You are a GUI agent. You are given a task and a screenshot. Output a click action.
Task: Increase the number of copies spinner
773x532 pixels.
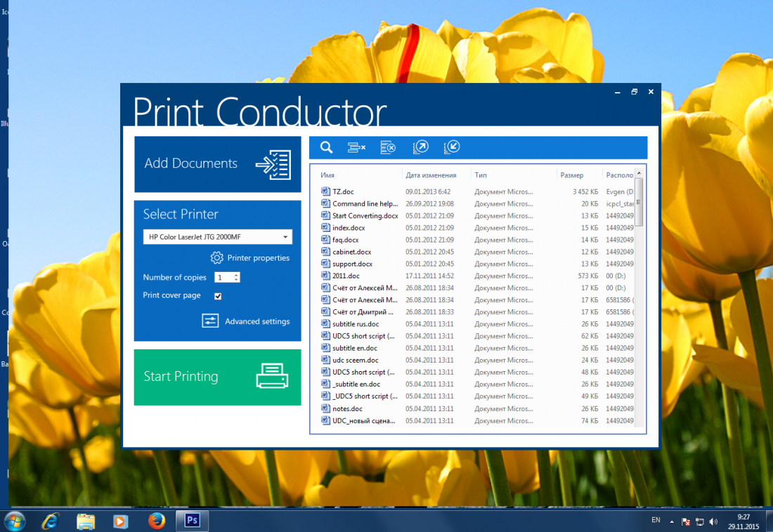click(237, 275)
